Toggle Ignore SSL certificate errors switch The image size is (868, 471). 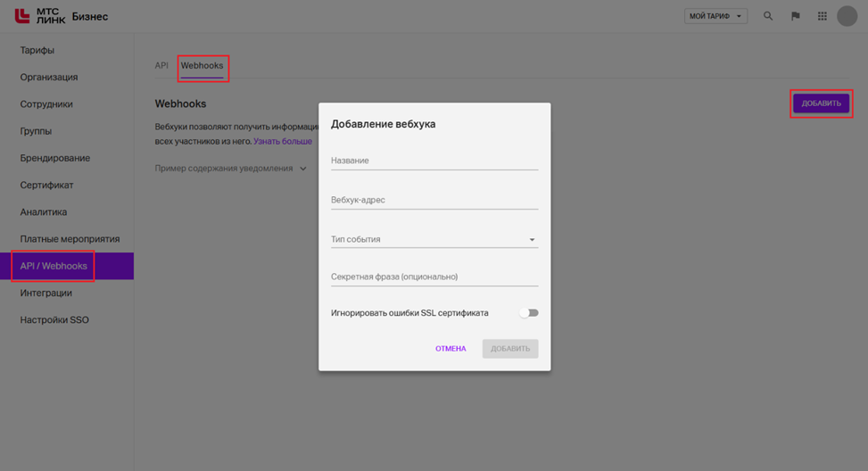coord(529,313)
